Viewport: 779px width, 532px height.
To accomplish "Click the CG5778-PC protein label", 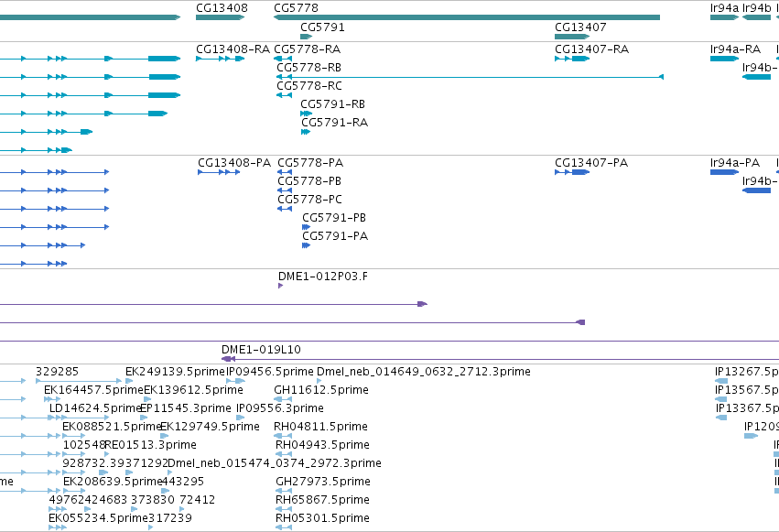I will (309, 200).
